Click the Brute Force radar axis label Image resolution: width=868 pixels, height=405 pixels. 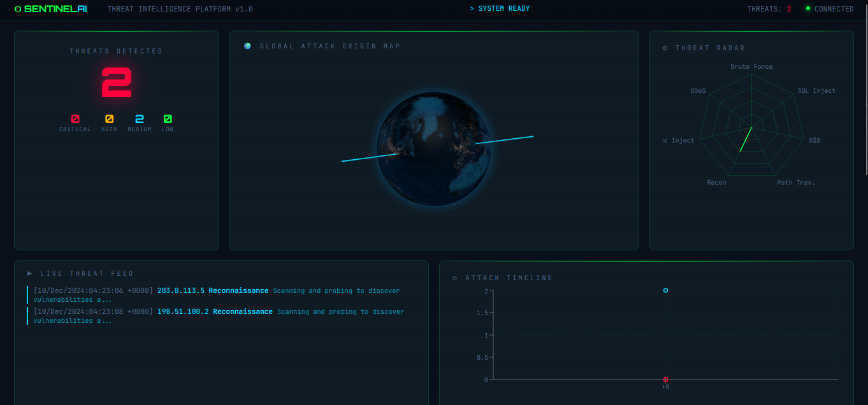[x=751, y=66]
